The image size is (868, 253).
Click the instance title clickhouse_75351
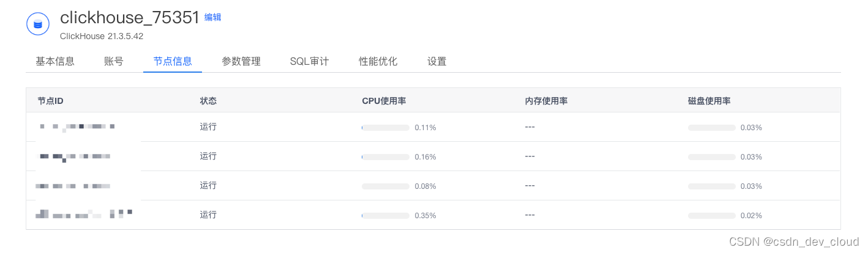(x=130, y=18)
